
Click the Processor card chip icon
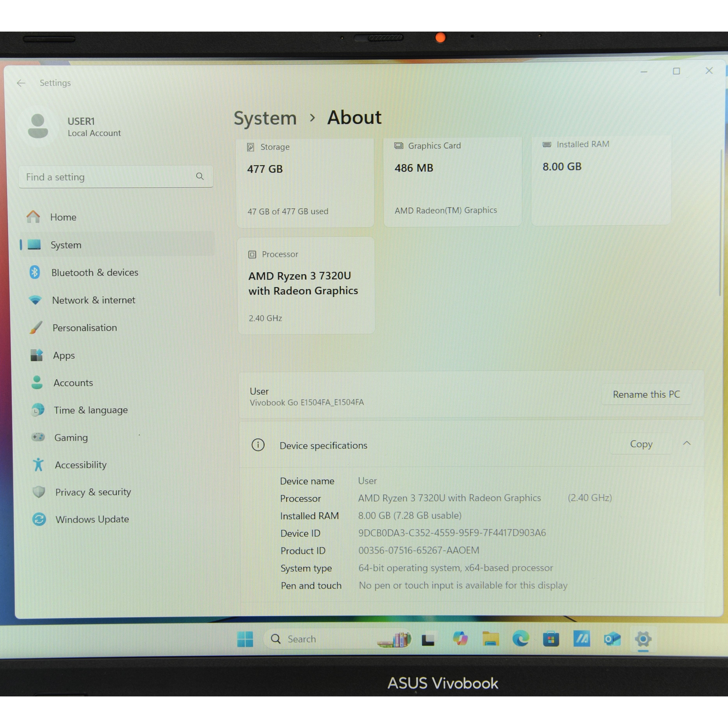252,254
